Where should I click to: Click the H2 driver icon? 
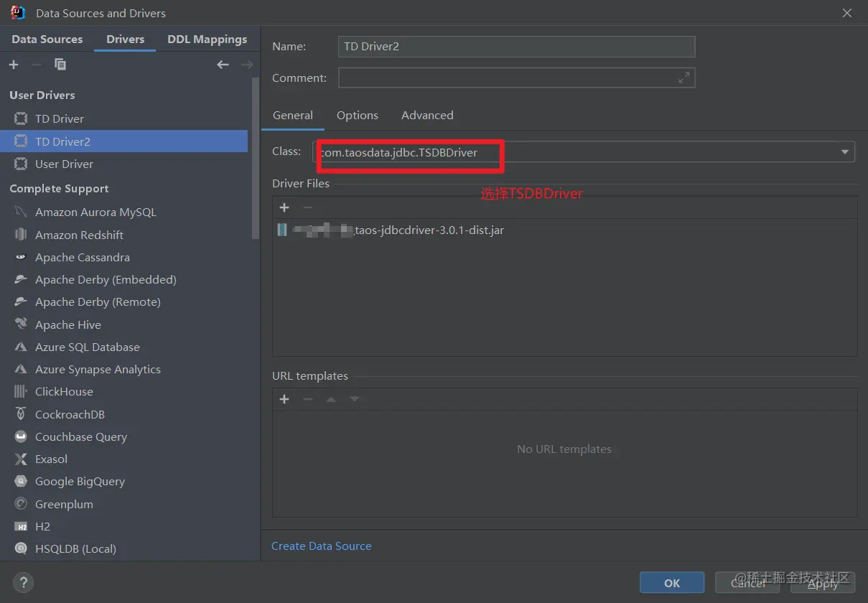coord(21,527)
